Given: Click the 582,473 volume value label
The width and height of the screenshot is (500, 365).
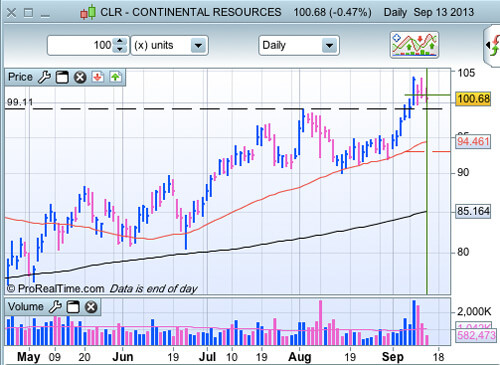Looking at the screenshot, I should point(476,335).
